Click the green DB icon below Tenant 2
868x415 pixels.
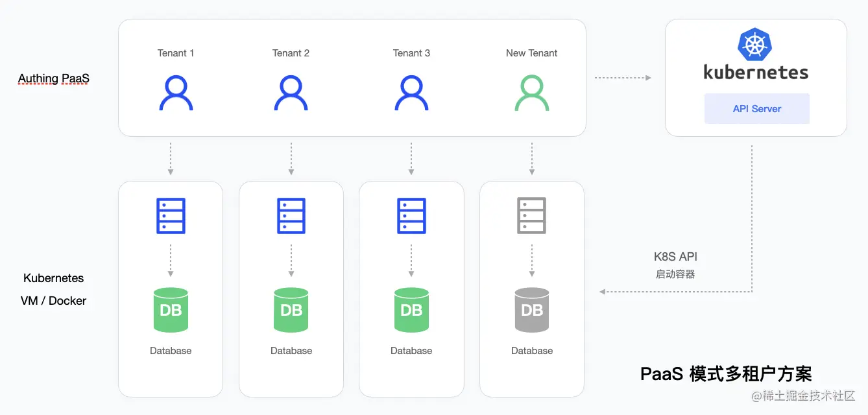(x=291, y=310)
